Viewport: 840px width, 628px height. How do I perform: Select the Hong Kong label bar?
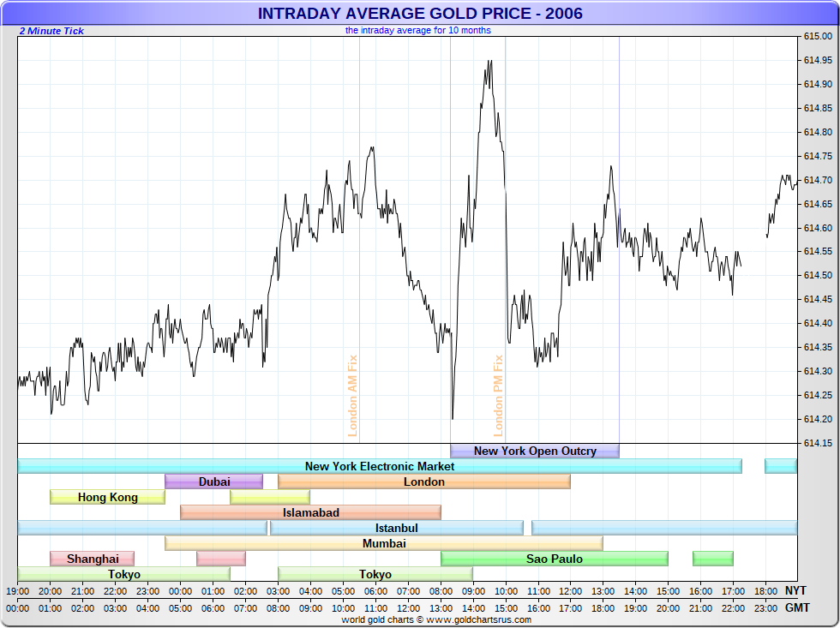[x=107, y=497]
